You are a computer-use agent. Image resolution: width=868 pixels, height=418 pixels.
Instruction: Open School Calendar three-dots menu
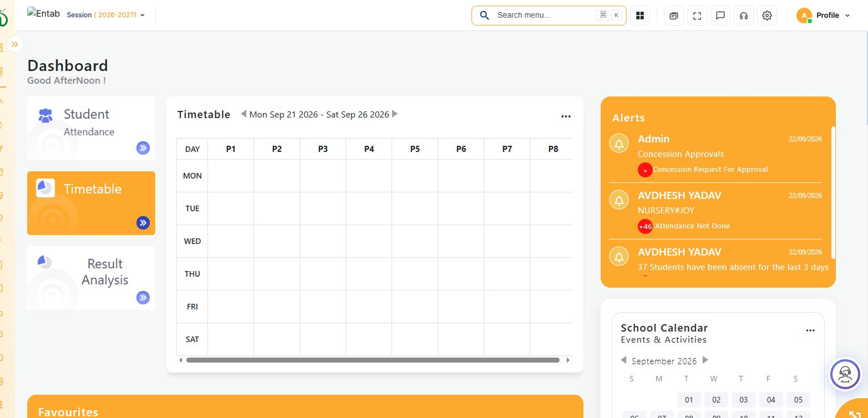[810, 330]
